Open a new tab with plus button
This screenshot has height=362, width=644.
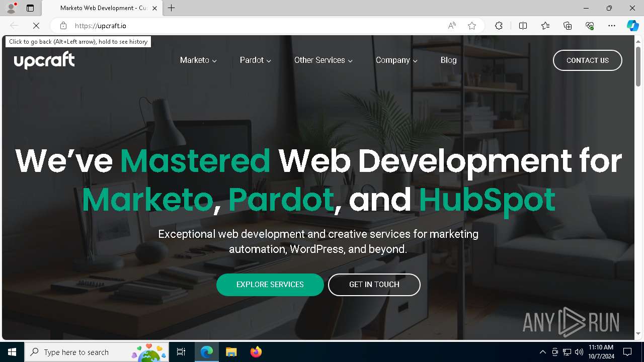[172, 8]
